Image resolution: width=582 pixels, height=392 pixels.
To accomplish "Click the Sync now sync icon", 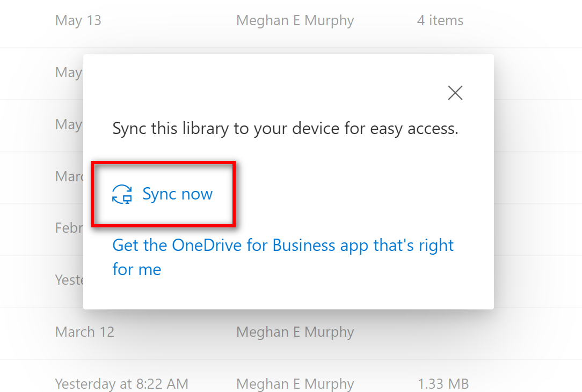I will pos(122,194).
